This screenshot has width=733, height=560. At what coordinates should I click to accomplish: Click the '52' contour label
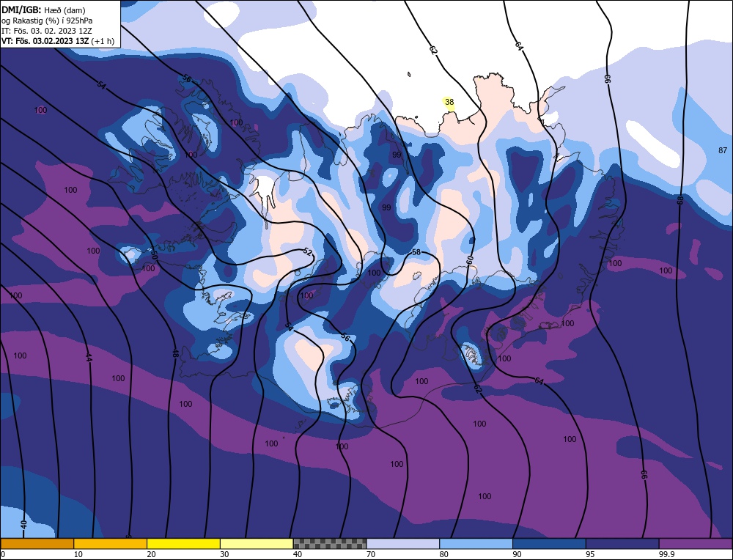pyautogui.click(x=307, y=252)
